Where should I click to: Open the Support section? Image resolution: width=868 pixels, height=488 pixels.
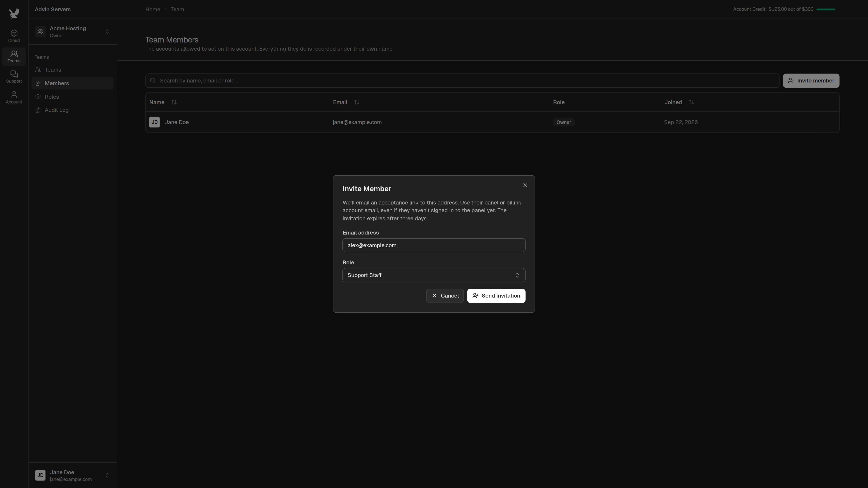[x=14, y=77]
